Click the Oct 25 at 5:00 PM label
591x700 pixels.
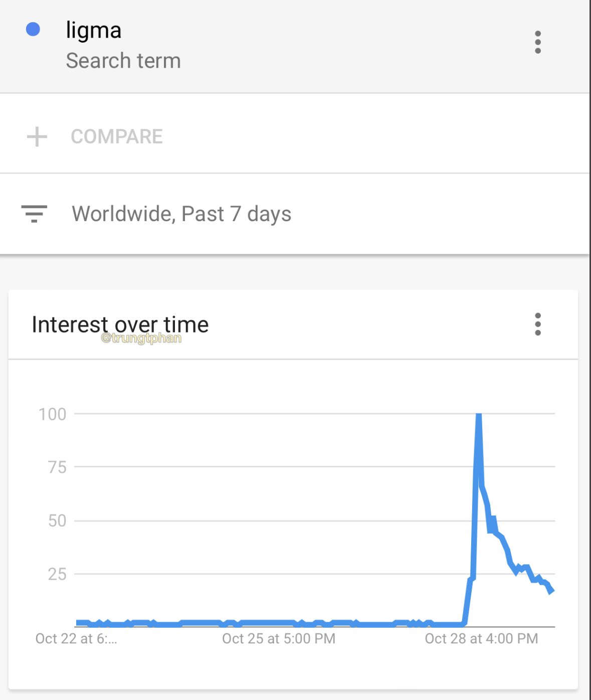click(279, 638)
